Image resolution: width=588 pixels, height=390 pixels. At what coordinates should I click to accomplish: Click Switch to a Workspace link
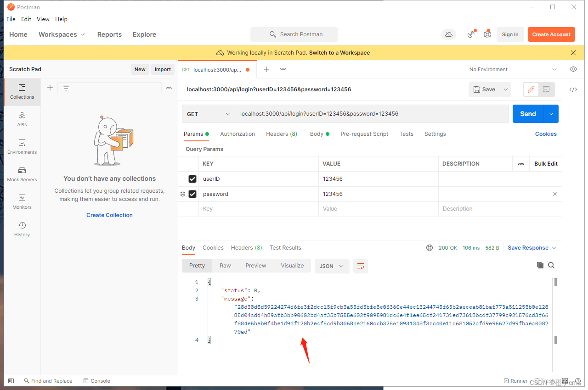[339, 53]
